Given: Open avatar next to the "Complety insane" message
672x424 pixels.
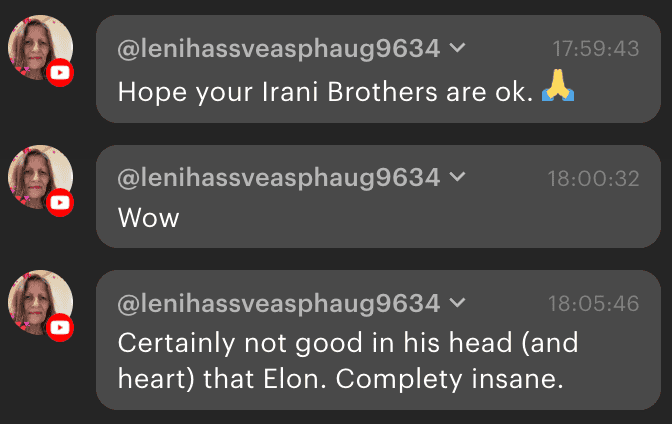Looking at the screenshot, I should (x=38, y=302).
